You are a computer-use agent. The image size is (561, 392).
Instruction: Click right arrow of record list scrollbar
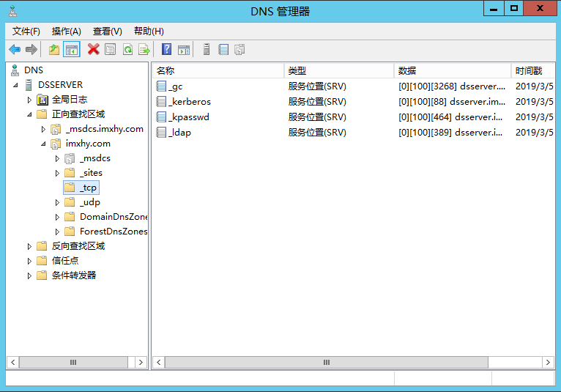coord(548,362)
